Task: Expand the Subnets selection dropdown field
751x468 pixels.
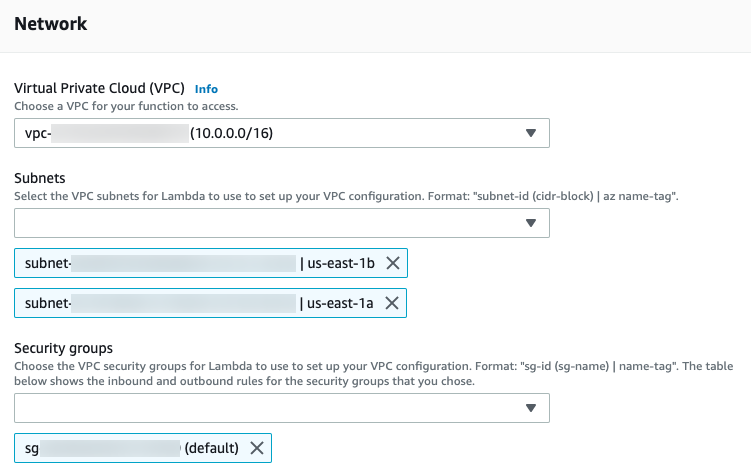Action: pyautogui.click(x=282, y=223)
